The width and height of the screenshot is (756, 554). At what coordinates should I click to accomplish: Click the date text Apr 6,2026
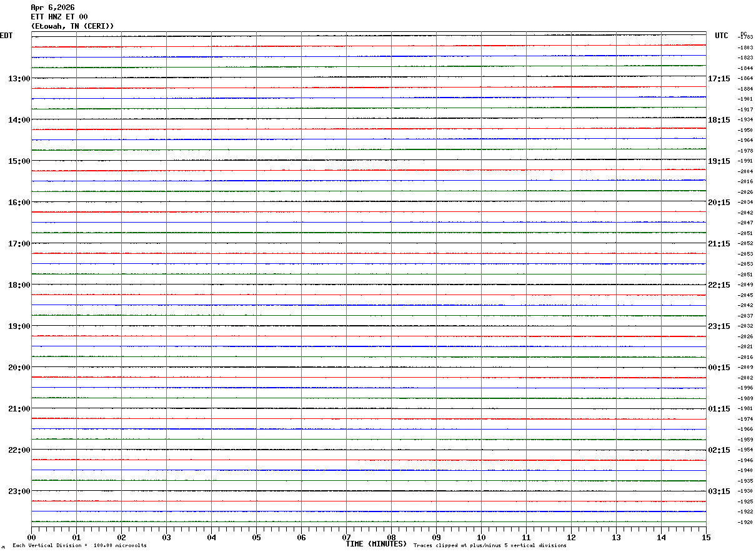(x=52, y=8)
